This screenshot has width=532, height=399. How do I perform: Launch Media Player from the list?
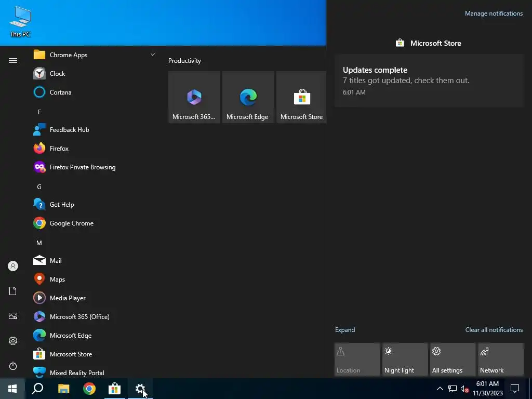pyautogui.click(x=95, y=298)
